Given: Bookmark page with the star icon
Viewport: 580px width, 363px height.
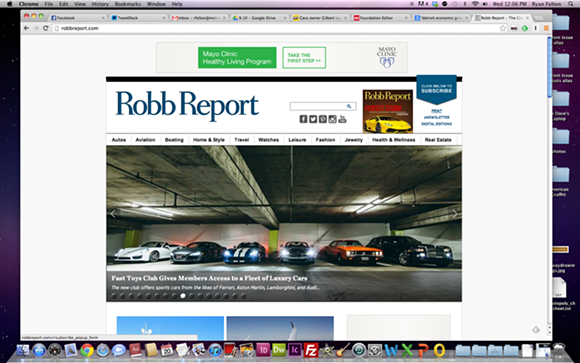Looking at the screenshot, I should 503,28.
